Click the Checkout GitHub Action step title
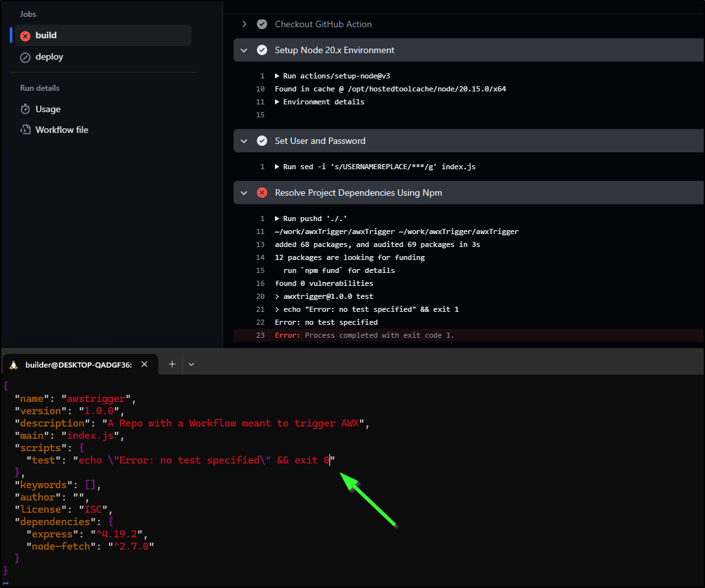Image resolution: width=705 pixels, height=588 pixels. [323, 24]
